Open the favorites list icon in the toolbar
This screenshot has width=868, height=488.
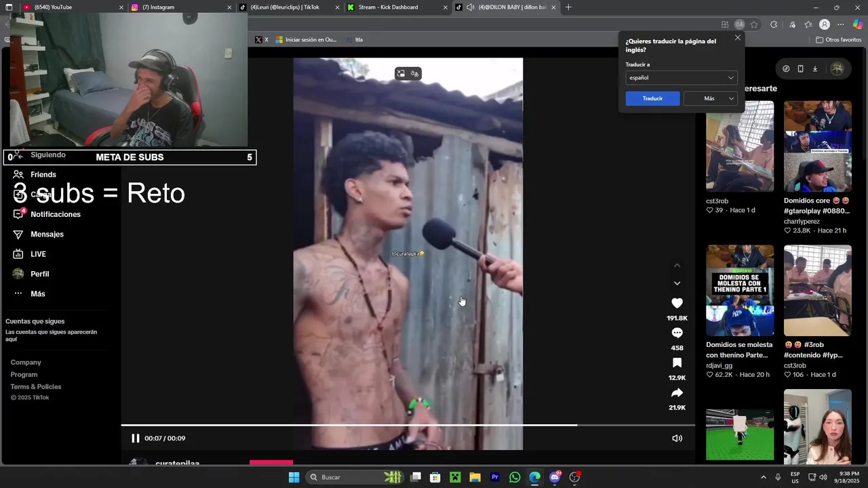click(808, 24)
